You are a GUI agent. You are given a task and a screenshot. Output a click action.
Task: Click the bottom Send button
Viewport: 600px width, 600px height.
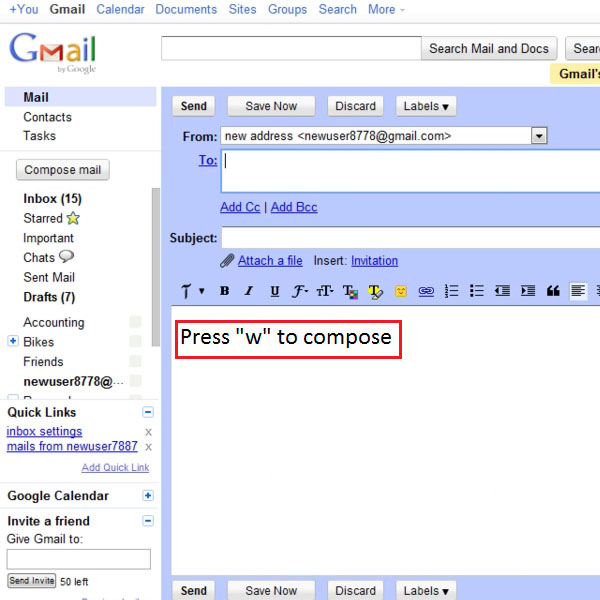click(194, 590)
